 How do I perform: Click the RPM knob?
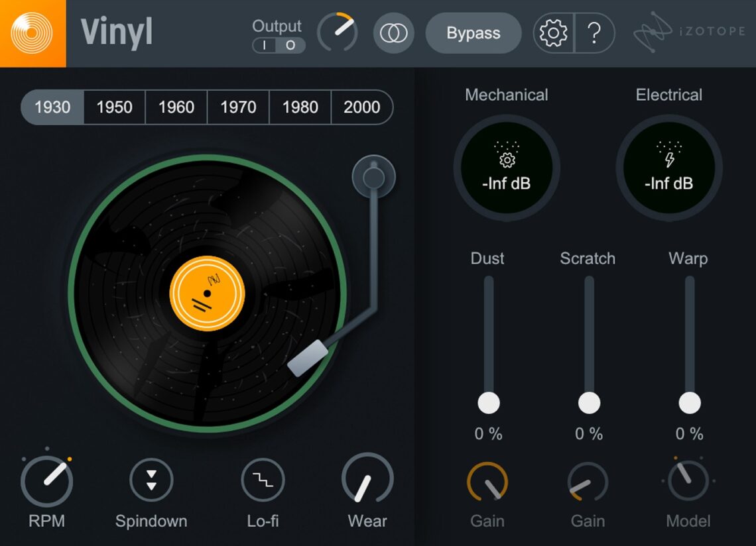tap(46, 480)
